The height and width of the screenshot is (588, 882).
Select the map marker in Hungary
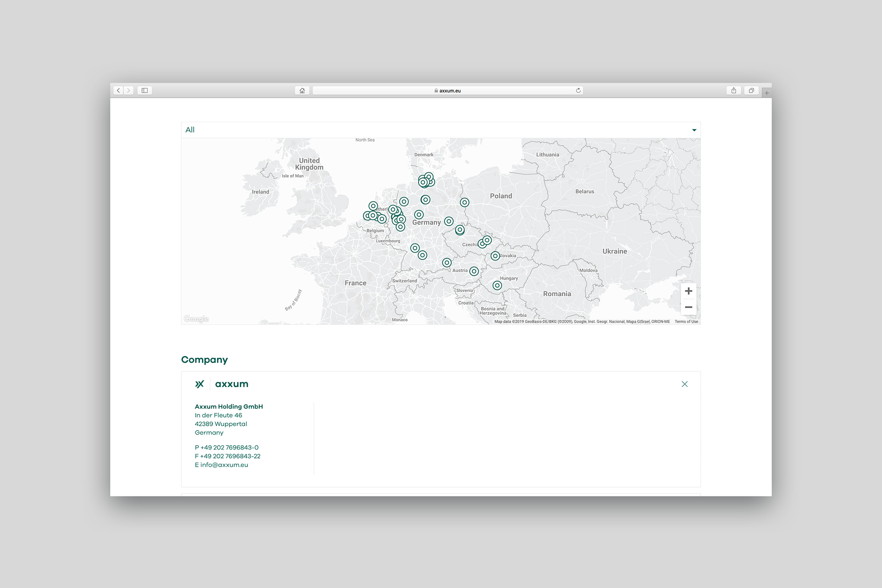coord(497,286)
